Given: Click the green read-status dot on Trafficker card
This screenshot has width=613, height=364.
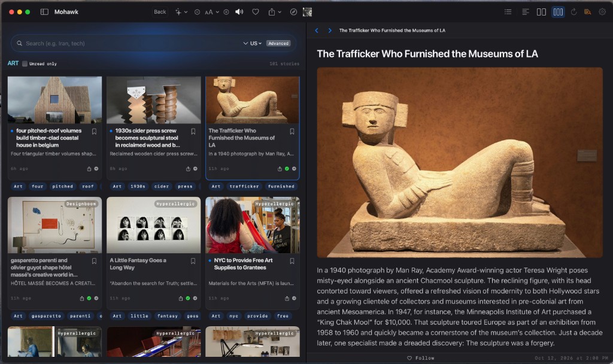Looking at the screenshot, I should pos(287,168).
